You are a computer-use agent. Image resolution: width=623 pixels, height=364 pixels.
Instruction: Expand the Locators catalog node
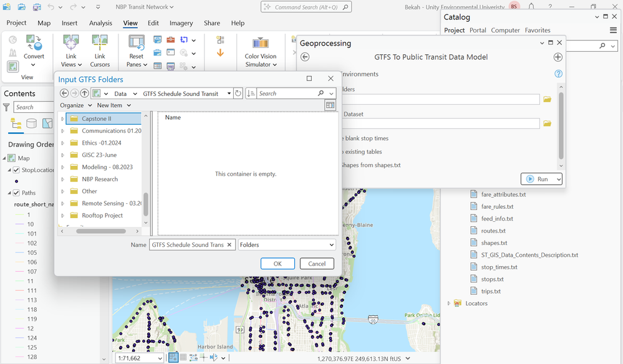tap(449, 304)
